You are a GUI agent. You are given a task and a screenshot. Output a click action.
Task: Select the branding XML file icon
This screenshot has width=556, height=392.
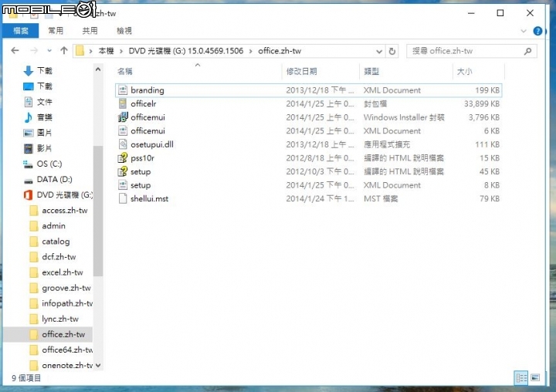coord(123,90)
